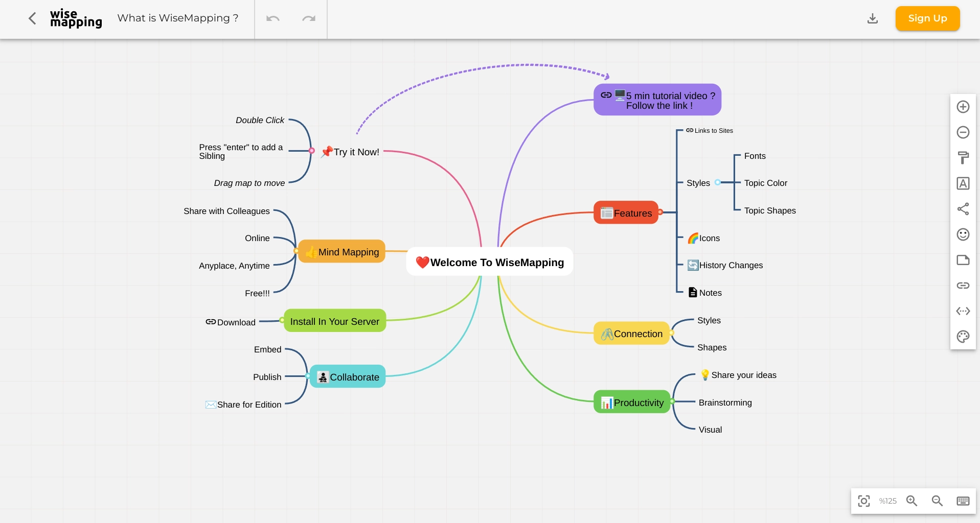Select the Try it Now! topic
The height and width of the screenshot is (523, 980).
[350, 152]
